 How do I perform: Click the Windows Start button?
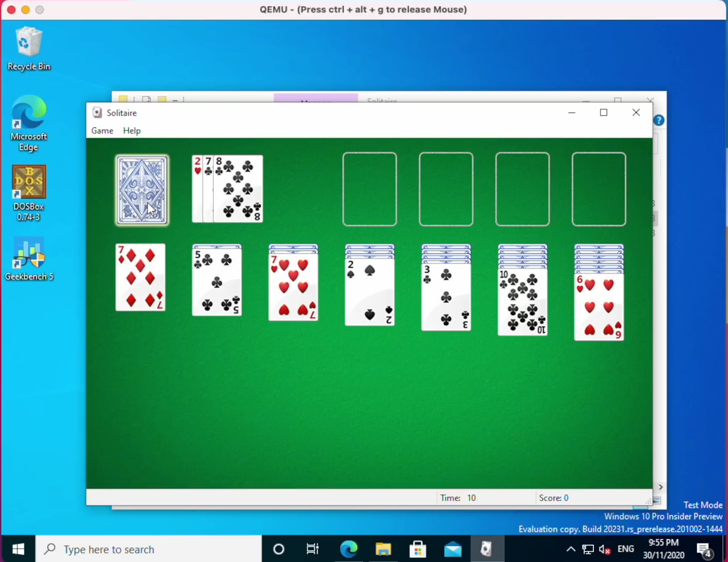18,549
